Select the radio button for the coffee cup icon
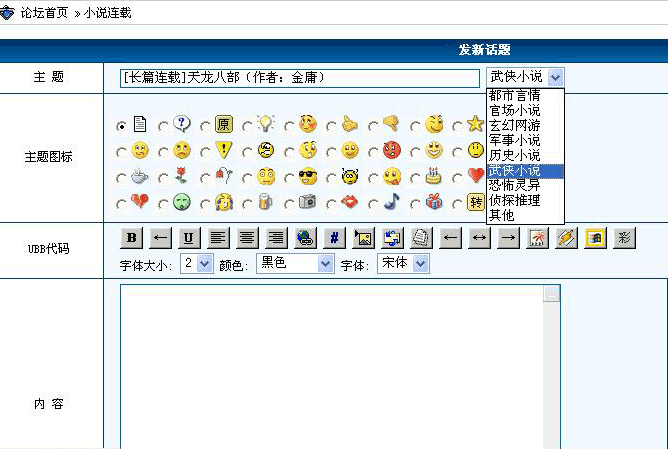The width and height of the screenshot is (668, 449). [x=121, y=178]
